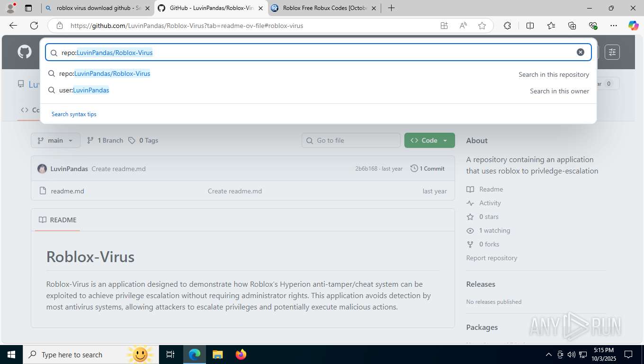Image resolution: width=644 pixels, height=364 pixels.
Task: Open the notification center icon
Action: pos(628,355)
